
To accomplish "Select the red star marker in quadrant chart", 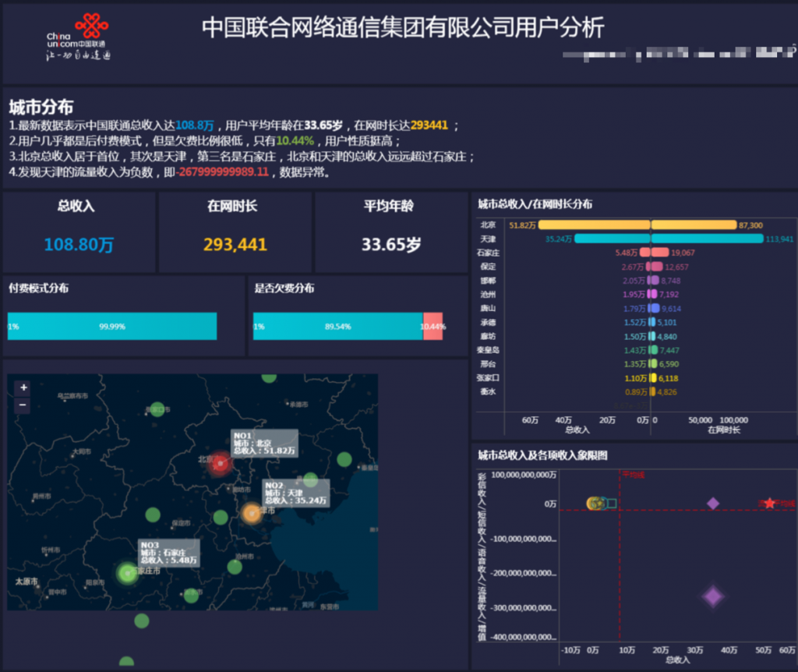I will pyautogui.click(x=769, y=504).
